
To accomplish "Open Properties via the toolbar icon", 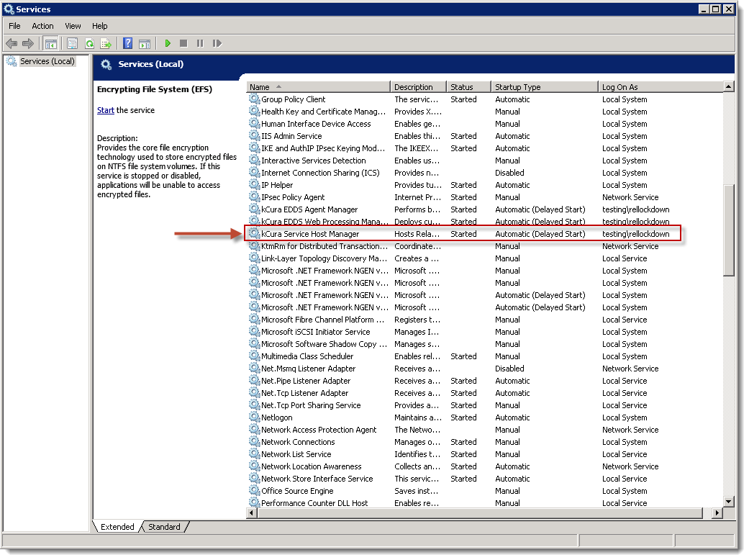I will pos(72,44).
